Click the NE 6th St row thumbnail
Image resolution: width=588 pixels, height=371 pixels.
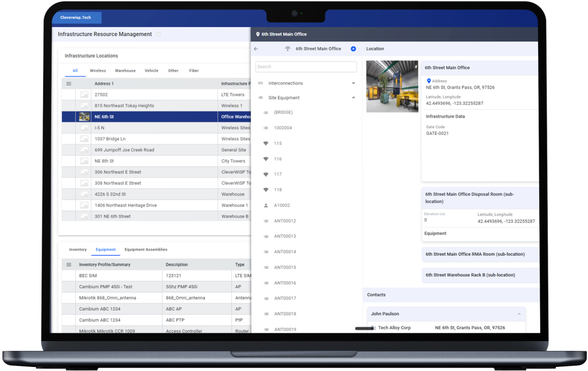tap(84, 117)
